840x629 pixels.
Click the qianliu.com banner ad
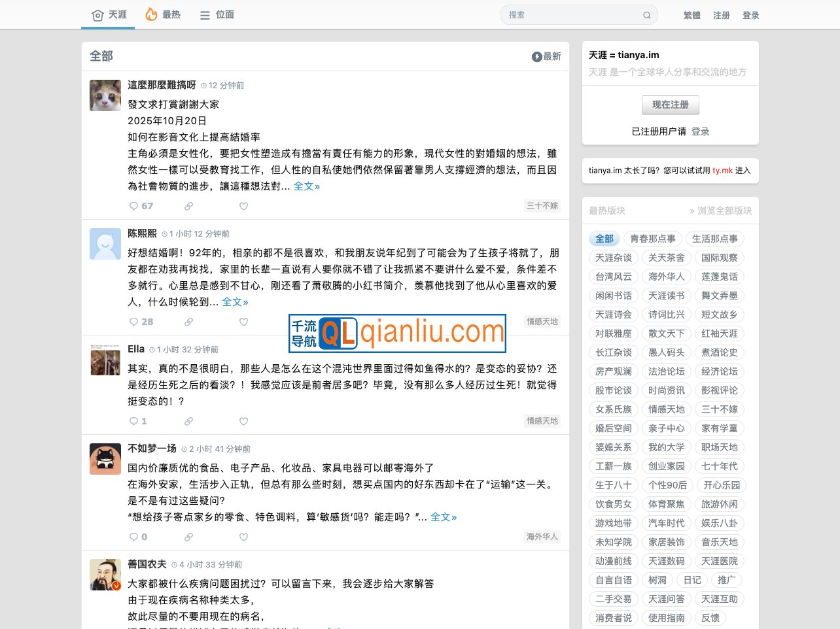coord(397,333)
